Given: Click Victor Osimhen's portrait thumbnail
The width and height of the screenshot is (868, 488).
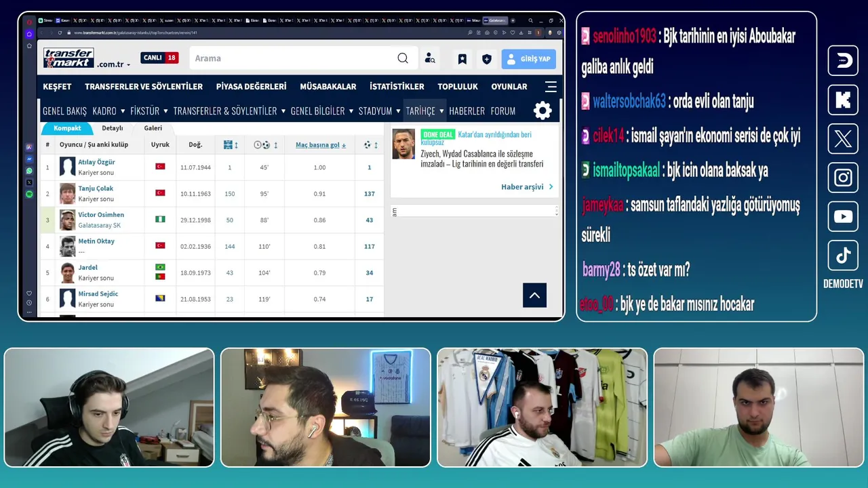Looking at the screenshot, I should coord(67,220).
